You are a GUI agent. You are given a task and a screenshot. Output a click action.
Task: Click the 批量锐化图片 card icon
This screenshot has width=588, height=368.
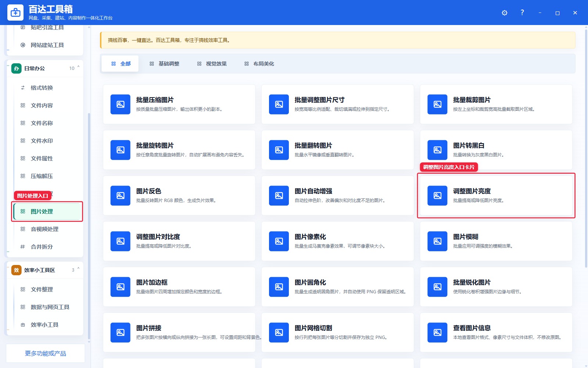pos(437,287)
